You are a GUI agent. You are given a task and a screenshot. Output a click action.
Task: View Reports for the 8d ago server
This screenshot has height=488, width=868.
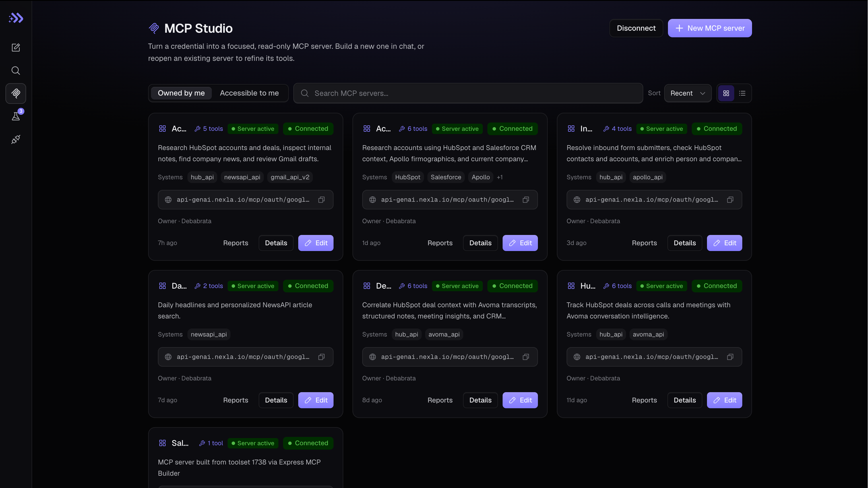click(440, 400)
